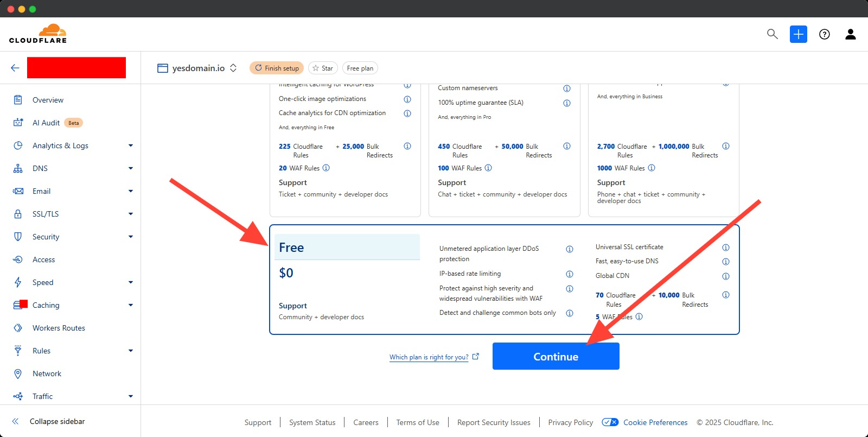Click info icon next to 1000 WAF Rules
This screenshot has width=868, height=437.
pos(652,168)
